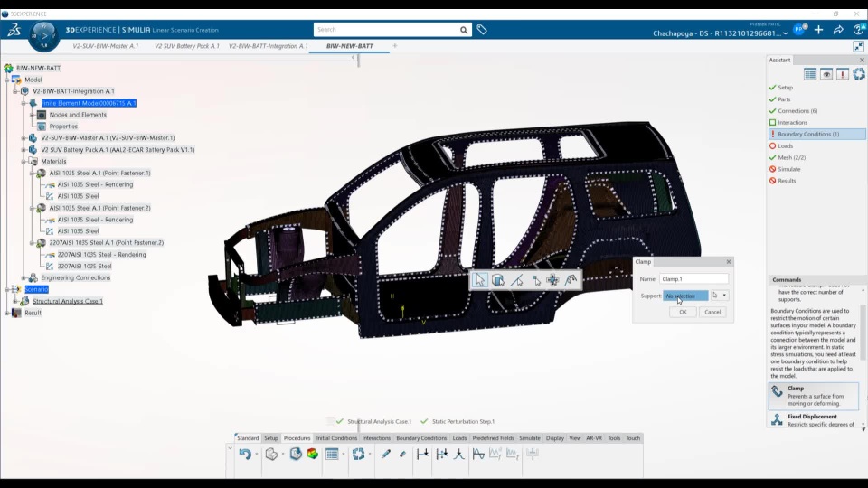Open the Simulate action bar tab
This screenshot has width=868, height=488.
pyautogui.click(x=529, y=438)
